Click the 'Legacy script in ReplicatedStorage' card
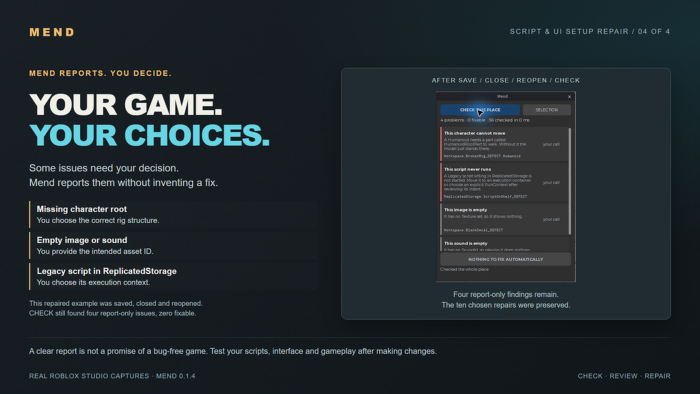Image resolution: width=700 pixels, height=394 pixels. pyautogui.click(x=173, y=276)
